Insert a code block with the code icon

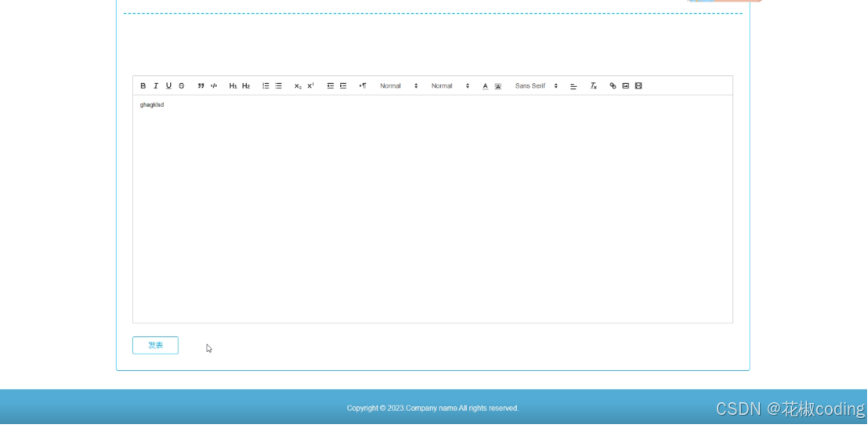click(x=214, y=86)
